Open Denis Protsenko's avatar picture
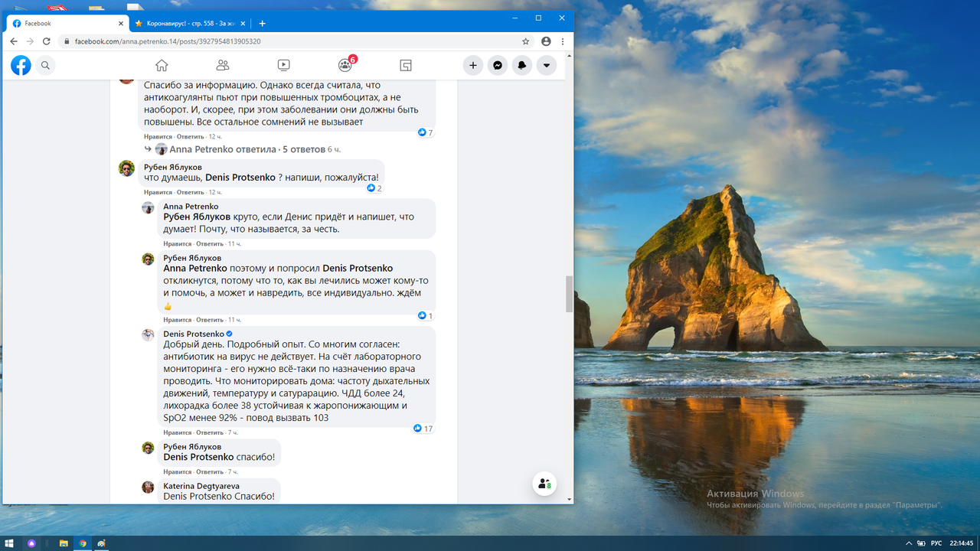The image size is (980, 551). pyautogui.click(x=149, y=335)
